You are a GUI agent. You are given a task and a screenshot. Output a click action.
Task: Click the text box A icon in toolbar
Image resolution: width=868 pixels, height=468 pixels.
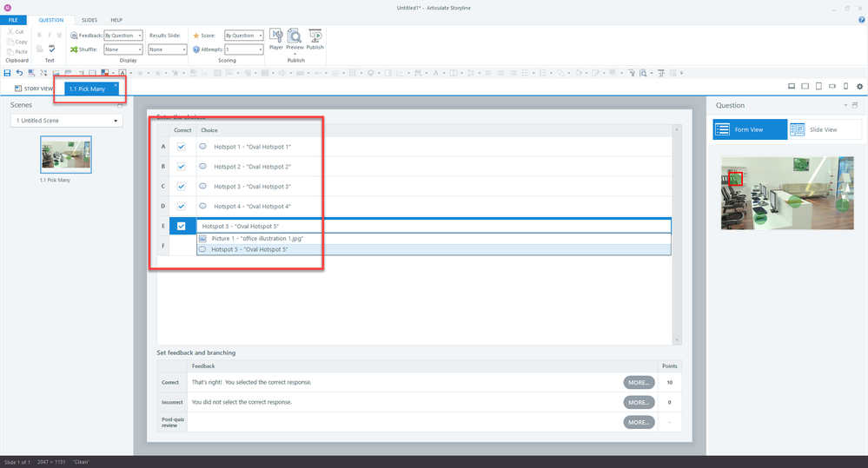(123, 73)
